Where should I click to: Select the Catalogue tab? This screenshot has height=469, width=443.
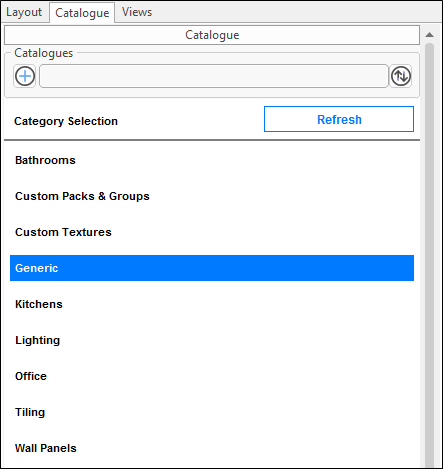[82, 13]
